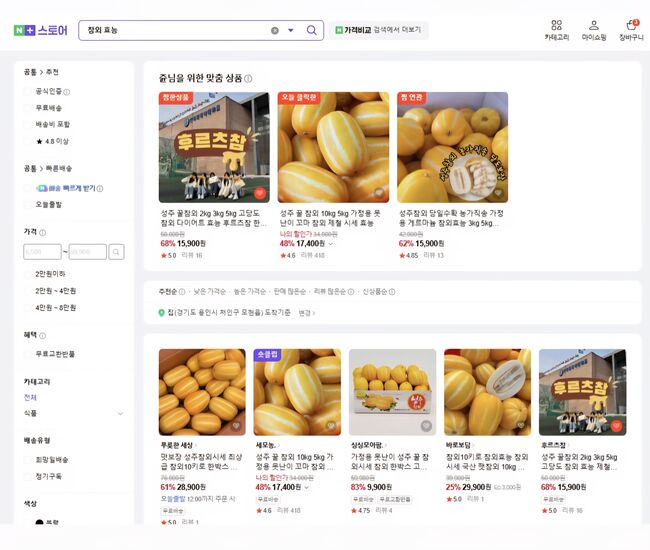
Task: Select the black color swatch under 색상
Action: point(40,524)
